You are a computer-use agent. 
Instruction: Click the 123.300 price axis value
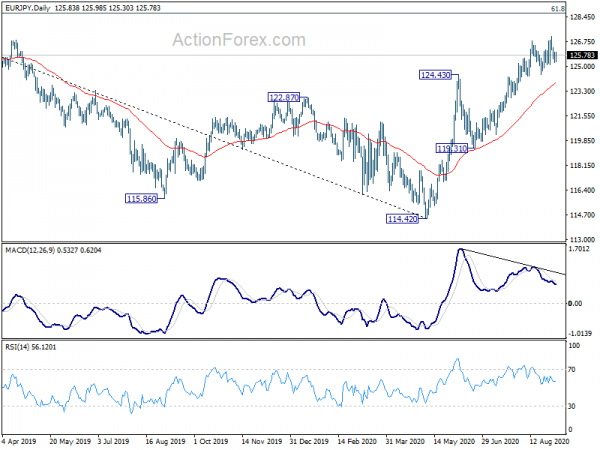[582, 91]
